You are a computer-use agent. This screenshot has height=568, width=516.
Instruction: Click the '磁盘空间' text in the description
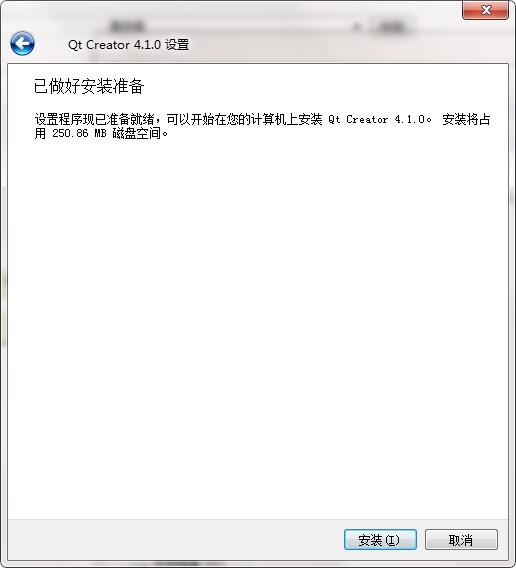coord(136,133)
